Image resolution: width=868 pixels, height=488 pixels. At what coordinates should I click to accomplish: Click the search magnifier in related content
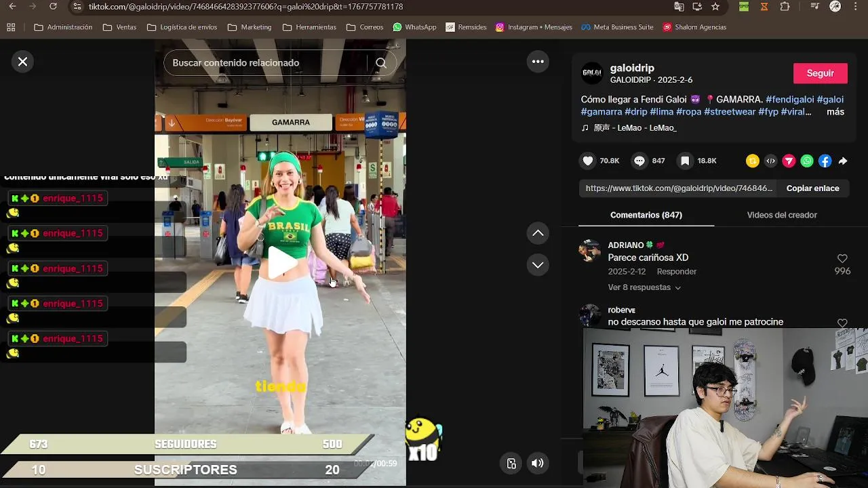(x=381, y=63)
